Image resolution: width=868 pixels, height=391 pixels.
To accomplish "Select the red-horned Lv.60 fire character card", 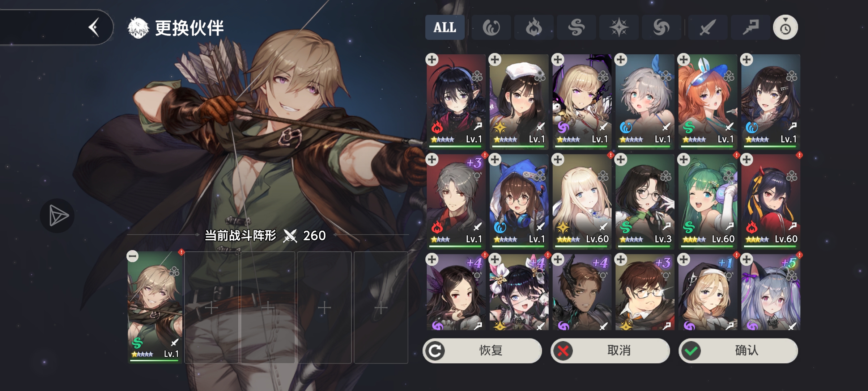I will pyautogui.click(x=771, y=202).
